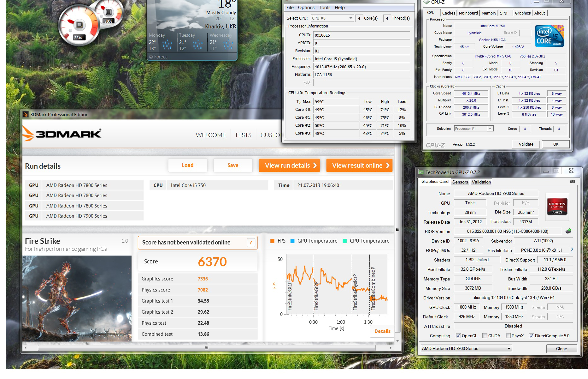Click the Foreca copyright link in weather gadget
588x379 pixels.
pos(158,57)
